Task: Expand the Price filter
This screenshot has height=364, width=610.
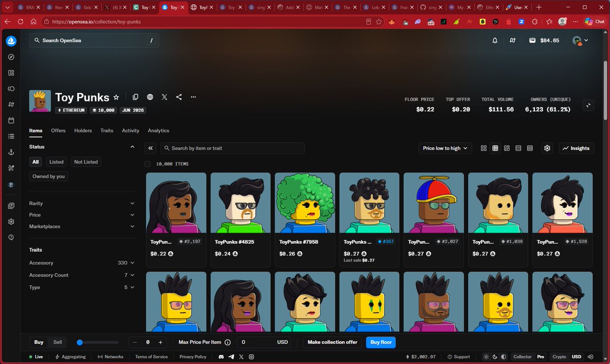Action: point(82,215)
